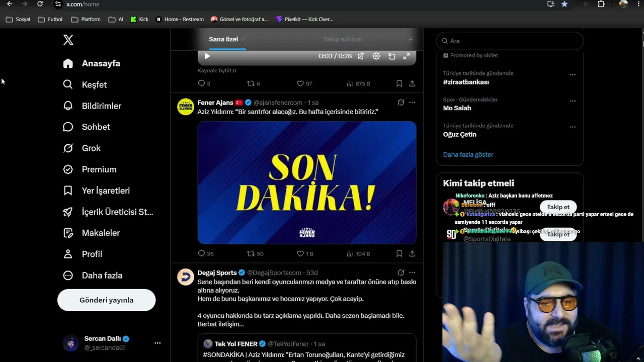
Task: Open more options for #ziraatbankası trend
Action: click(x=573, y=74)
